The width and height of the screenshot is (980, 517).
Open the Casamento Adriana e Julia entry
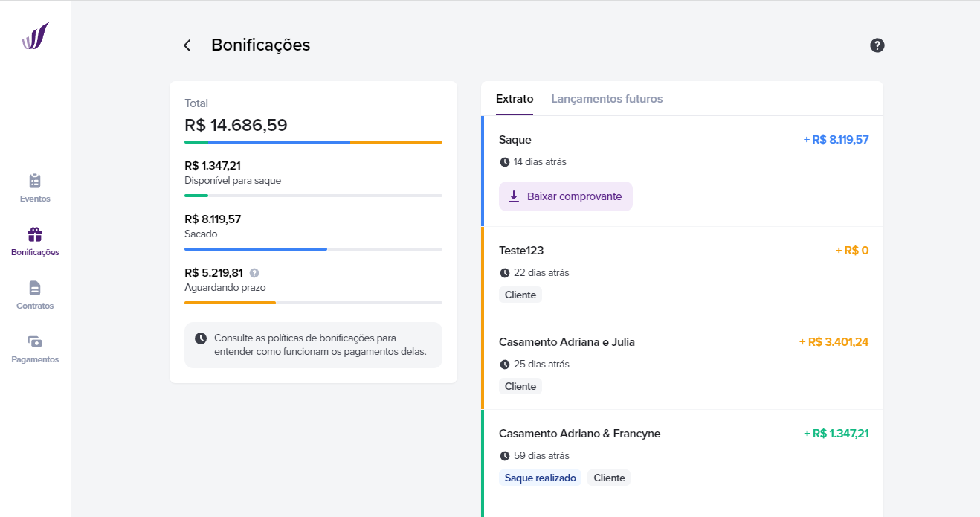(x=683, y=364)
